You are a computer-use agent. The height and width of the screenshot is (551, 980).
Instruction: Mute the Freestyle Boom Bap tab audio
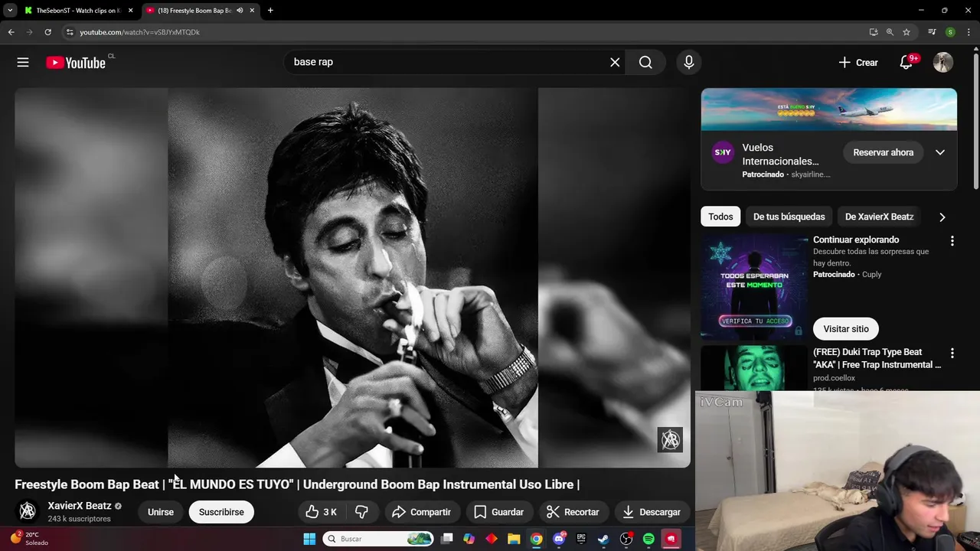click(240, 11)
